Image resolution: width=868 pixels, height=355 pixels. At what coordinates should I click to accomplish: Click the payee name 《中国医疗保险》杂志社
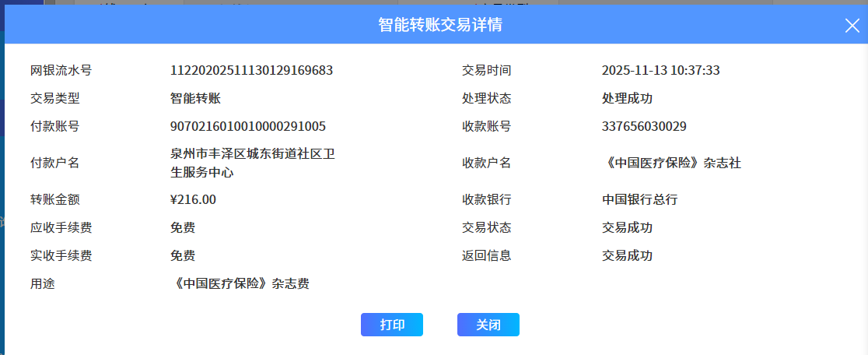point(672,163)
